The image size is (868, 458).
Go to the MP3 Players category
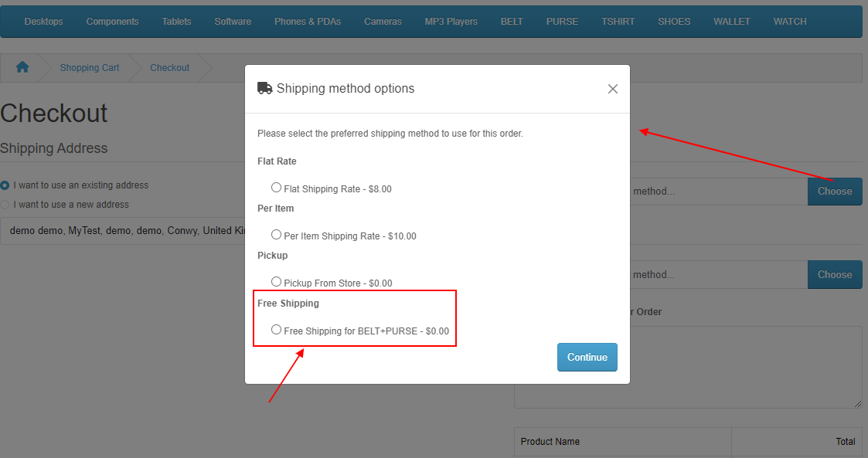[x=451, y=22]
